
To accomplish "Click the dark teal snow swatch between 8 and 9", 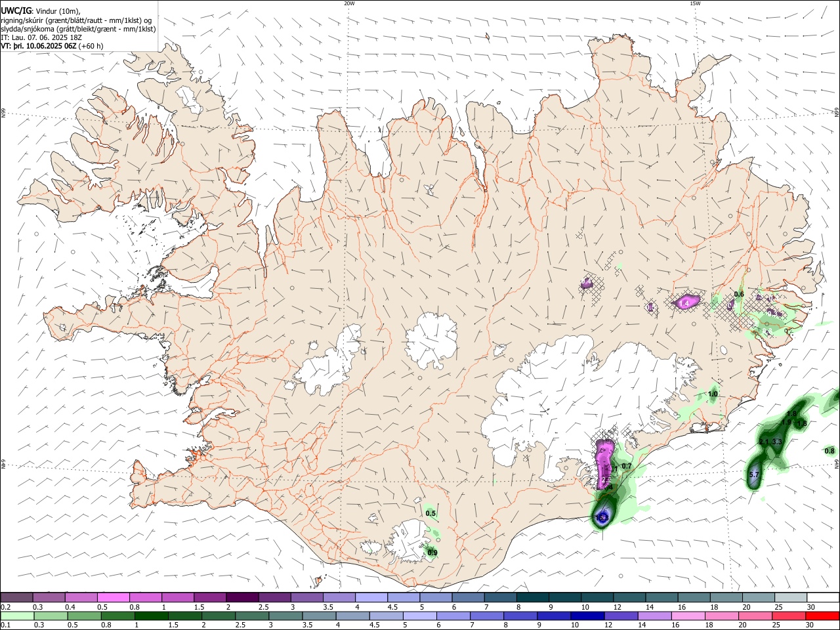I will (x=532, y=598).
